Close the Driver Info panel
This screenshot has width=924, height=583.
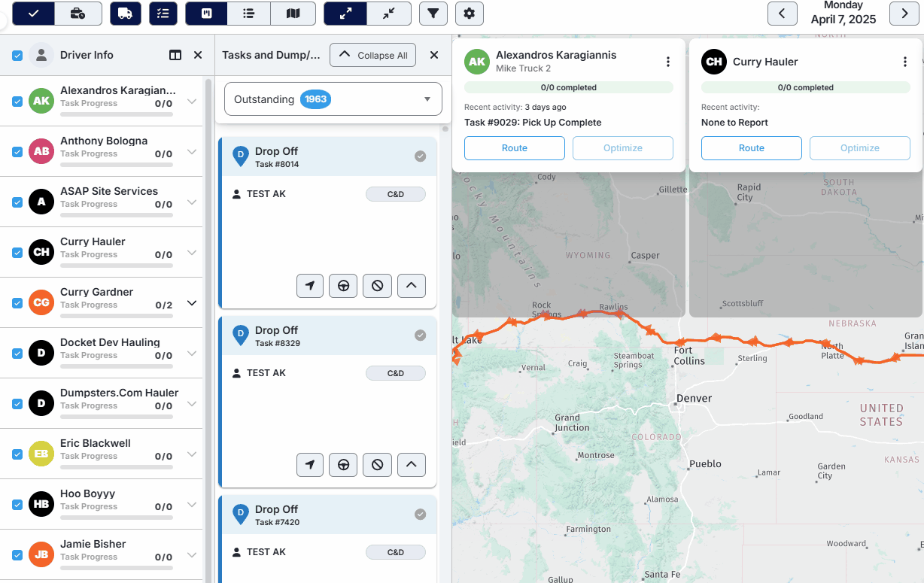point(198,55)
